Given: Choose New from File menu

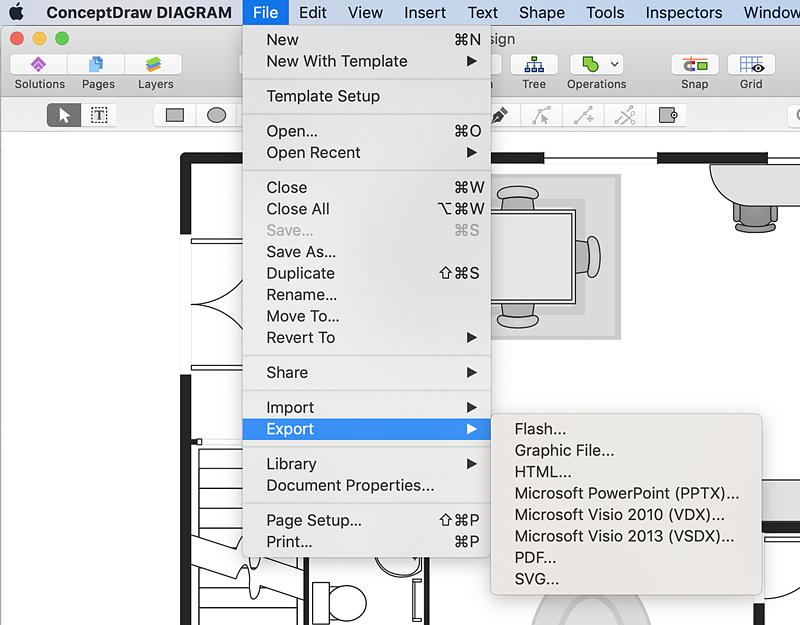Looking at the screenshot, I should click(366, 39).
